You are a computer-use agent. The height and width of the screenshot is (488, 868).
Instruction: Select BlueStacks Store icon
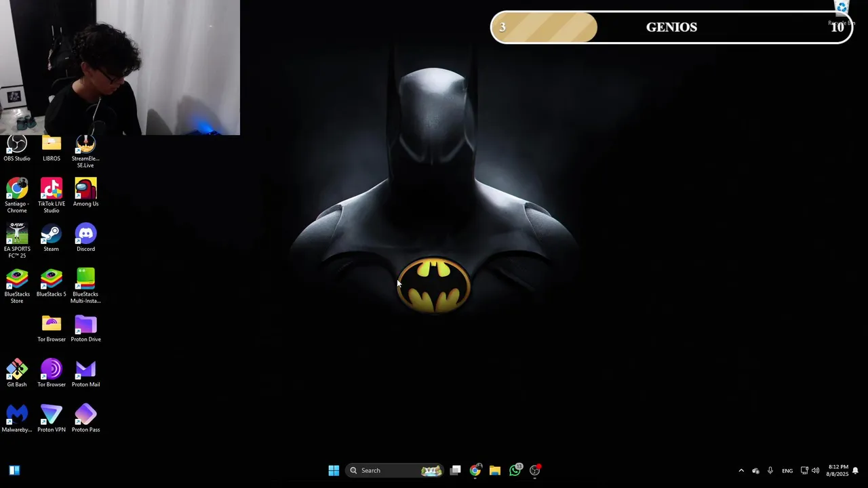(x=17, y=286)
